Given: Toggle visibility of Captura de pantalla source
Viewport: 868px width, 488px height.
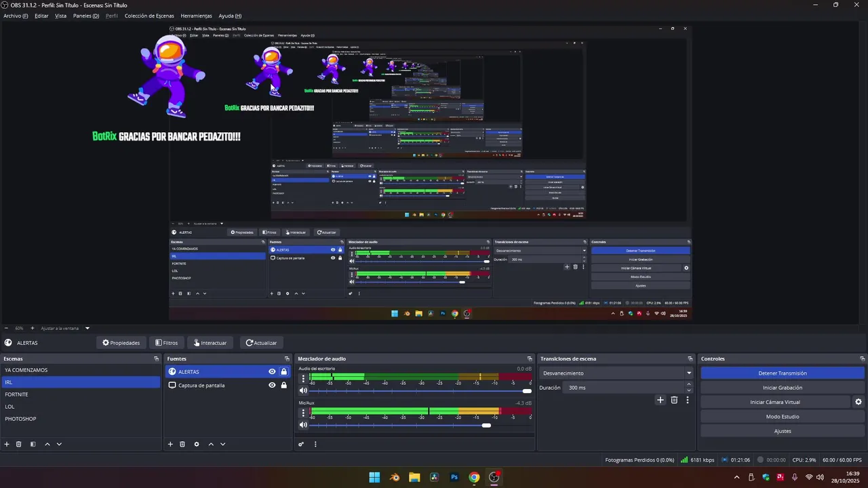Looking at the screenshot, I should [272, 385].
